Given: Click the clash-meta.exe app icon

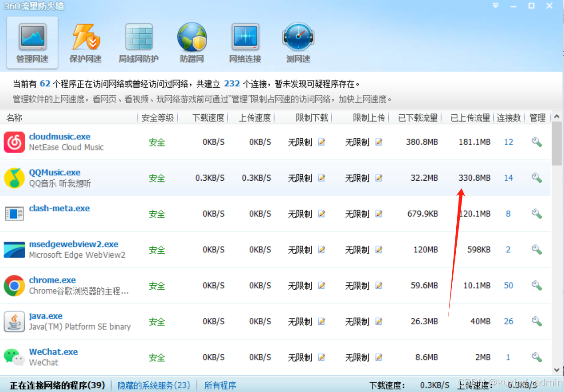Looking at the screenshot, I should pos(14,214).
